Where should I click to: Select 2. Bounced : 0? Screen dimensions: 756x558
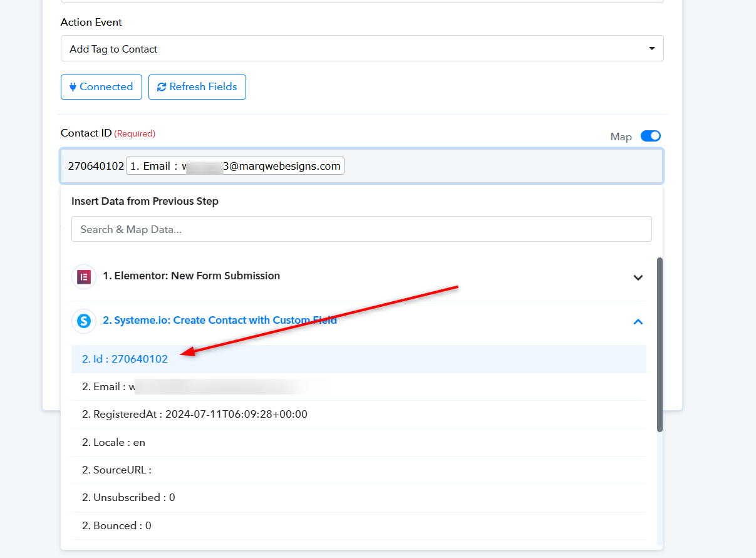[359, 525]
